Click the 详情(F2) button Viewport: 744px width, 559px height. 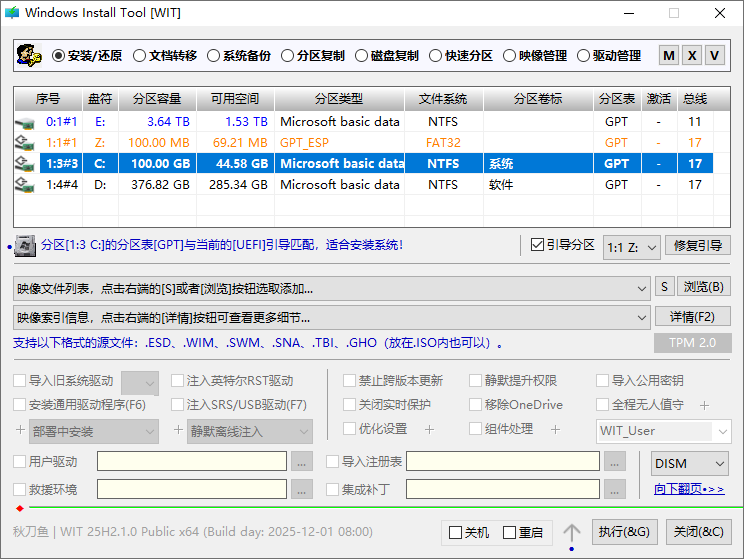(692, 317)
